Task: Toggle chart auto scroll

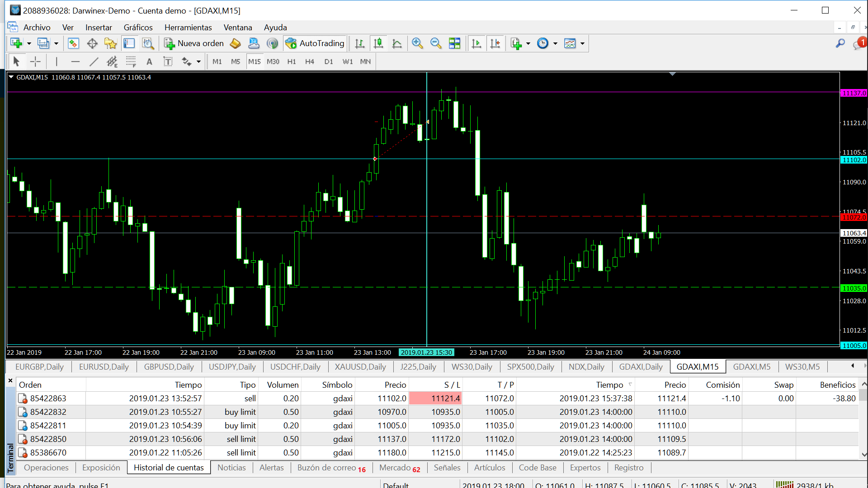Action: tap(476, 43)
